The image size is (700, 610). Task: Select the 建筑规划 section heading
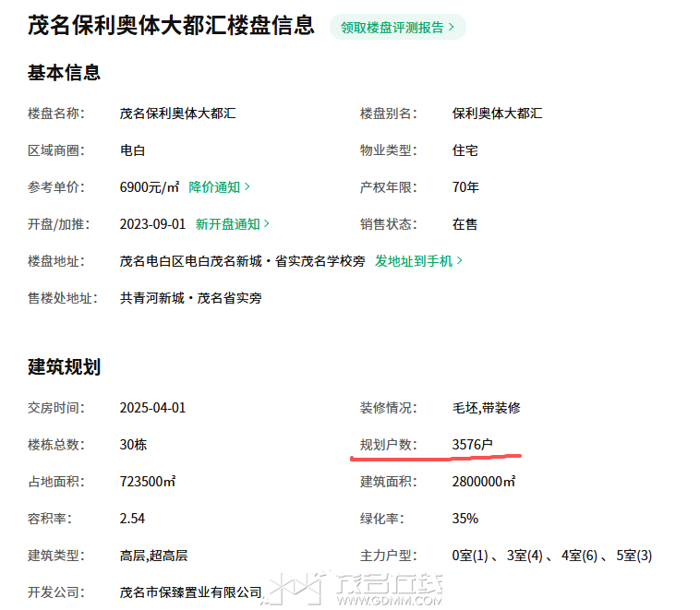(64, 366)
